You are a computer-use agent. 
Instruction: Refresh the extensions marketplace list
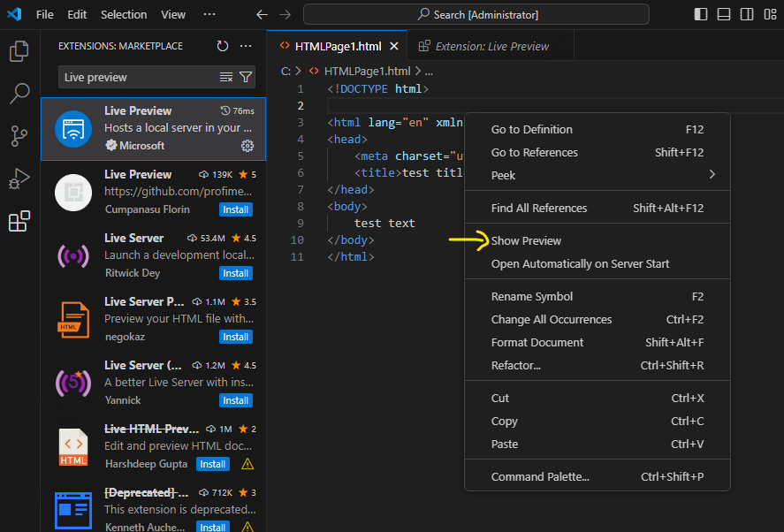pyautogui.click(x=223, y=46)
